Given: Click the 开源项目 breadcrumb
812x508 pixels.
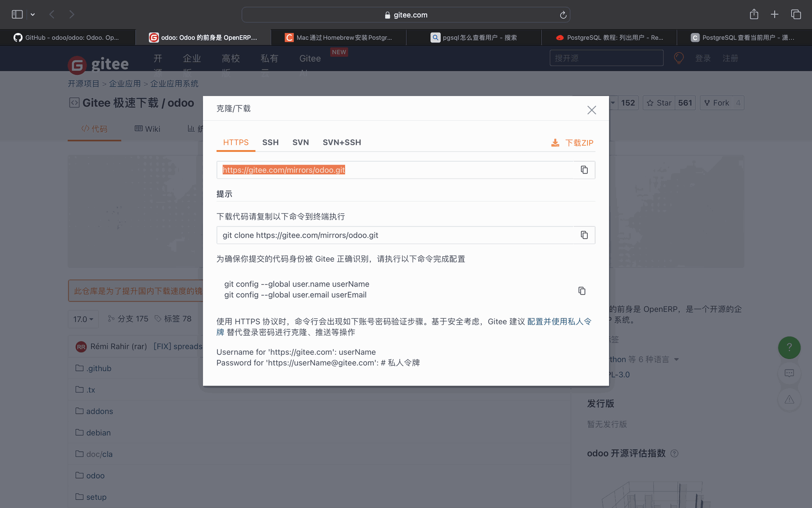Looking at the screenshot, I should [x=83, y=84].
